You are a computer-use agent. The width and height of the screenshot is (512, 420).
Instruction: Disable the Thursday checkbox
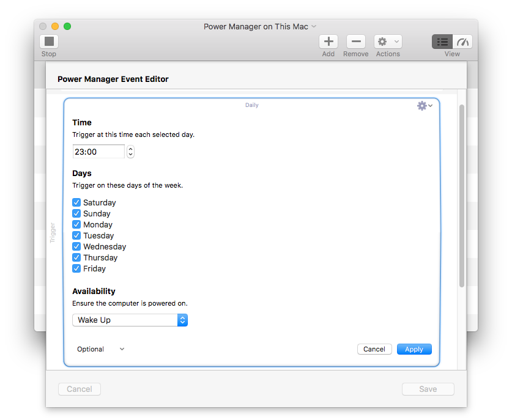click(76, 257)
